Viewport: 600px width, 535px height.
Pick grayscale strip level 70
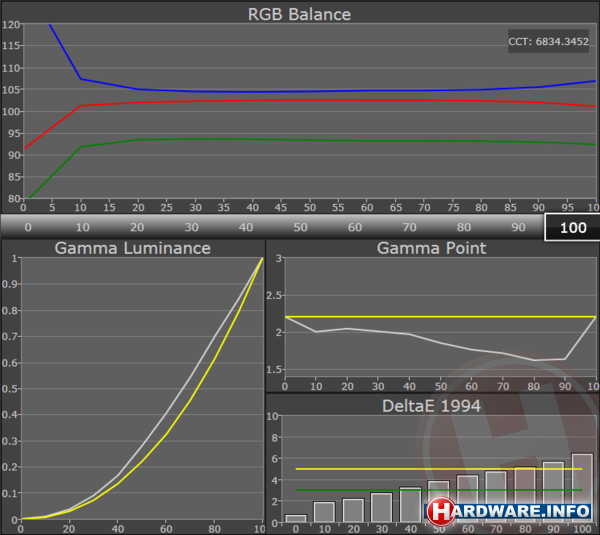tap(408, 227)
